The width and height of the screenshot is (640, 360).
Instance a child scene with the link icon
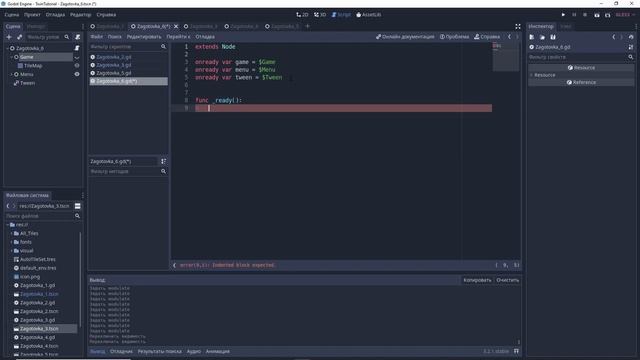[x=19, y=37]
